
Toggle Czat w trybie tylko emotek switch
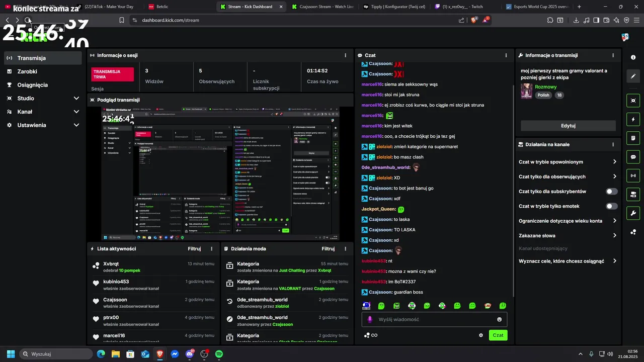tap(611, 206)
